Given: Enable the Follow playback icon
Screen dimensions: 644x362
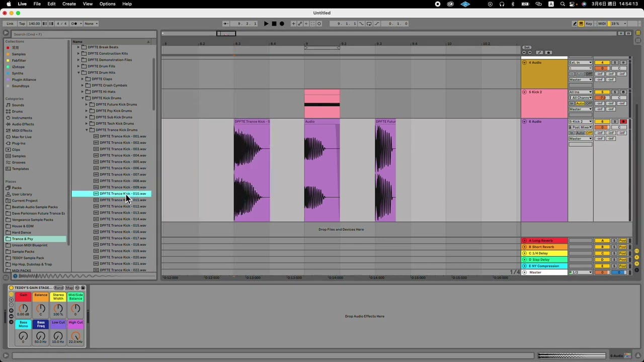Looking at the screenshot, I should (225, 24).
